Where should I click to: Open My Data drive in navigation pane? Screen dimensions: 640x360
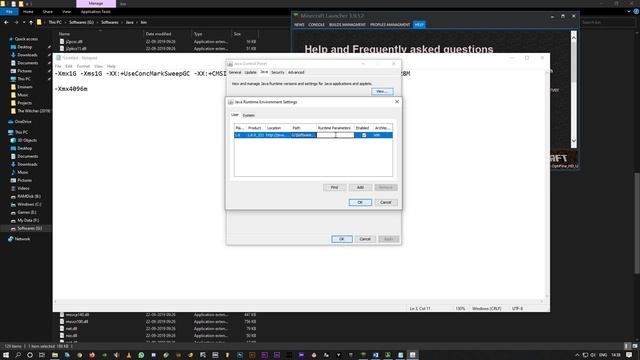tap(28, 220)
